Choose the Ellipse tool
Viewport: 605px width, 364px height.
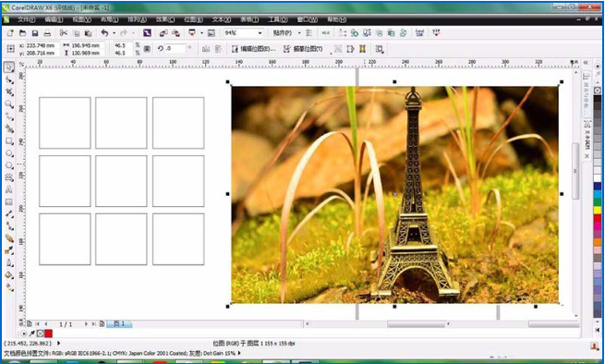pos(9,153)
